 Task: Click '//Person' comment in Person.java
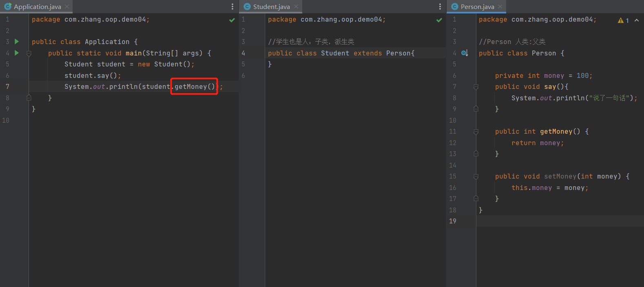[495, 42]
